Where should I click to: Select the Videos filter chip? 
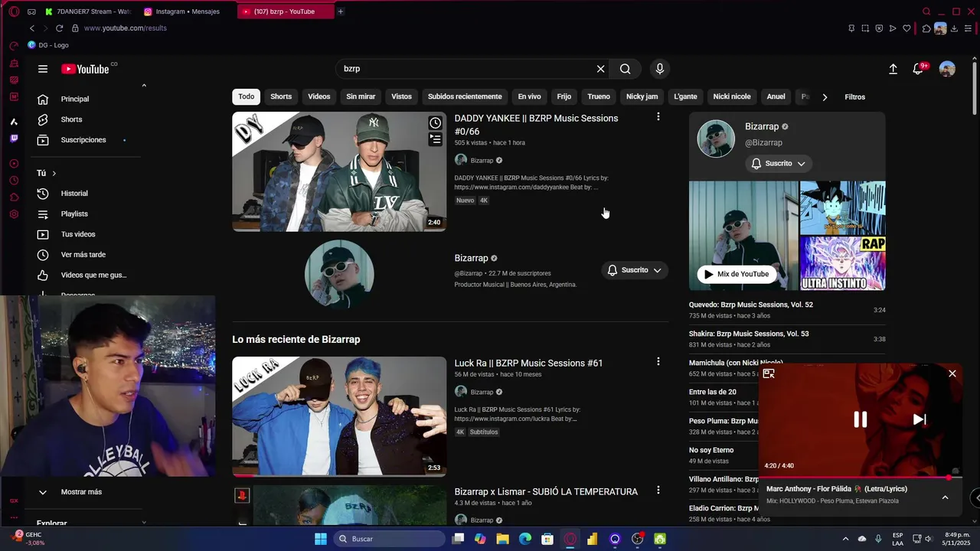click(319, 97)
